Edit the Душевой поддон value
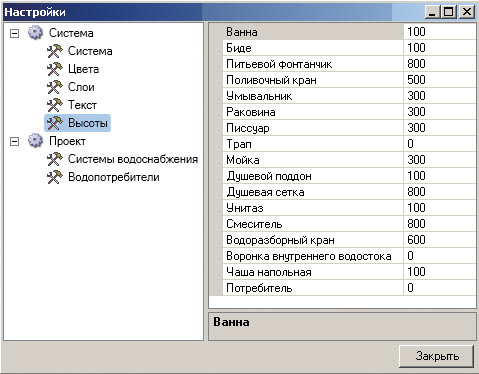479x374 pixels. click(440, 176)
